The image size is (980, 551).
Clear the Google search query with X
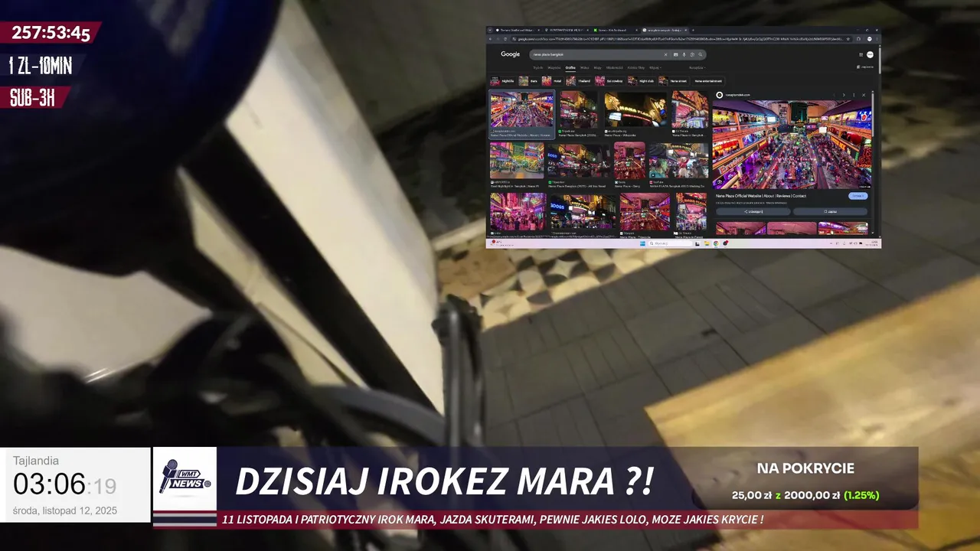click(665, 54)
